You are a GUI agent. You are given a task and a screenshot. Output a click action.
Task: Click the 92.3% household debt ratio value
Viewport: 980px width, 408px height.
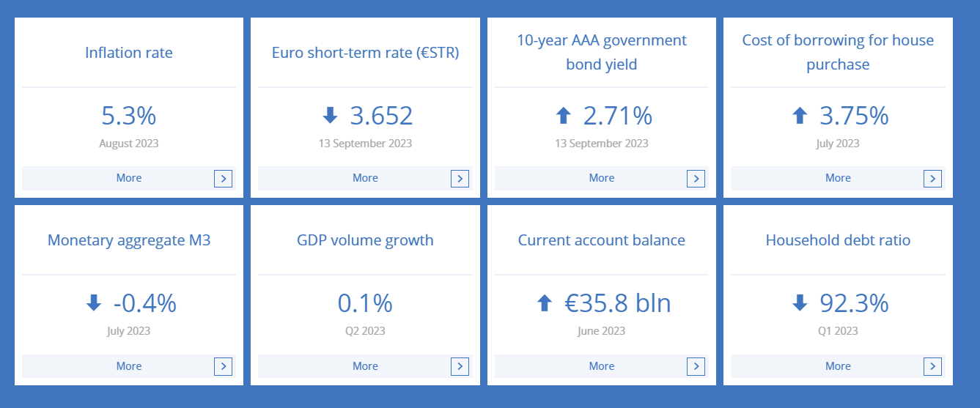(854, 303)
